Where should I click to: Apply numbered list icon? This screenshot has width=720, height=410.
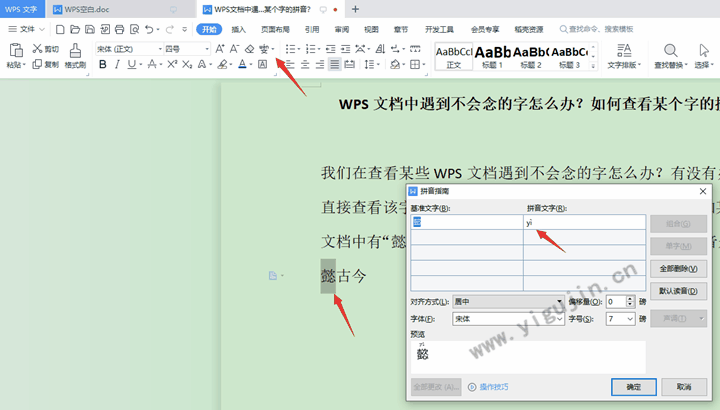(310, 49)
